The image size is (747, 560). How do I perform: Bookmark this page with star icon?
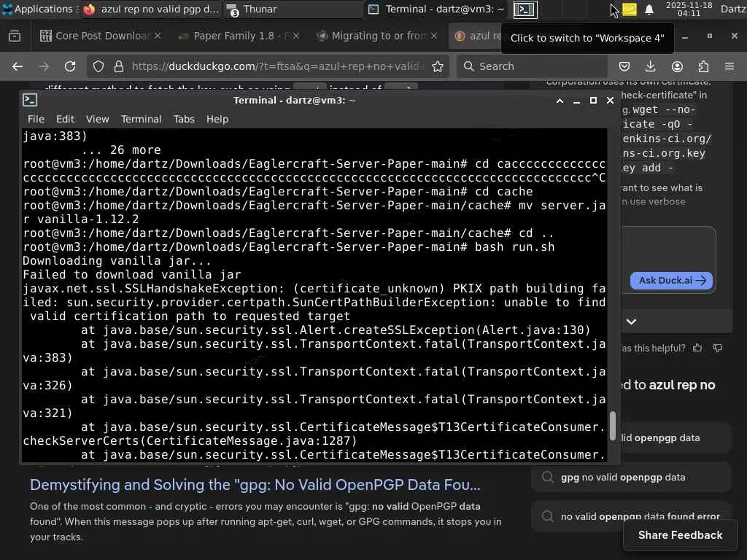(438, 66)
